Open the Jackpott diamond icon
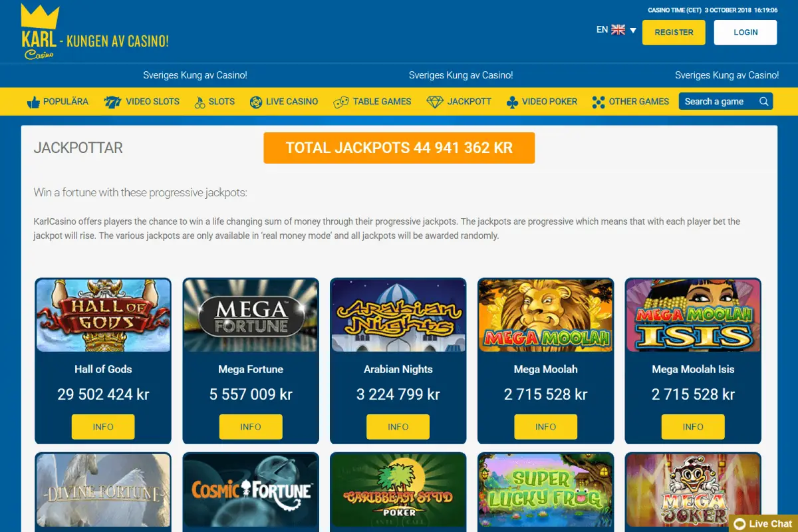The width and height of the screenshot is (798, 532). 435,102
